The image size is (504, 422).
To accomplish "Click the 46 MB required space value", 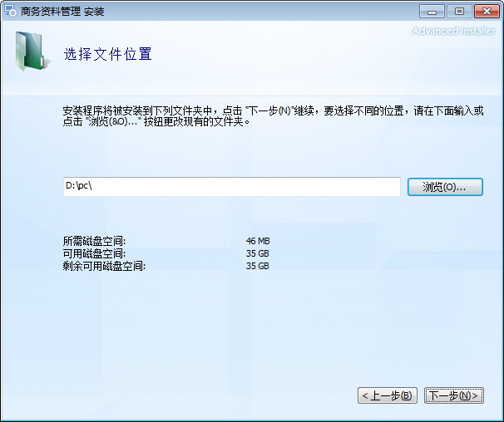I will (258, 241).
